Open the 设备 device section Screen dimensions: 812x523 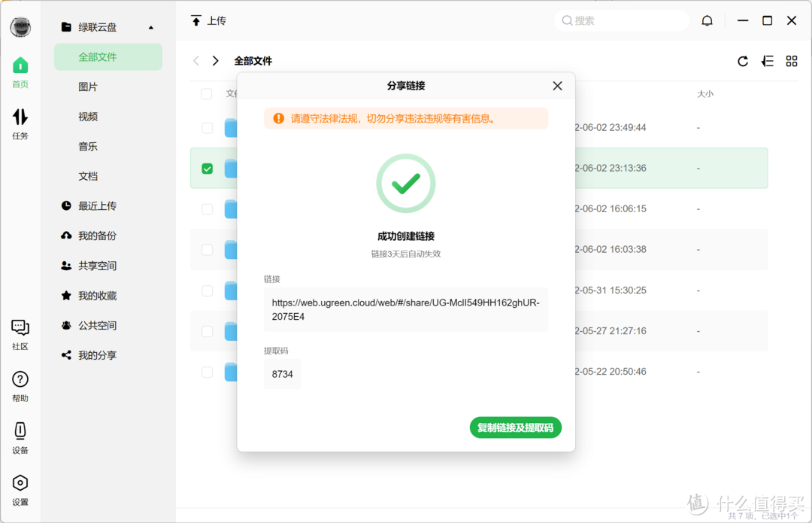click(20, 439)
